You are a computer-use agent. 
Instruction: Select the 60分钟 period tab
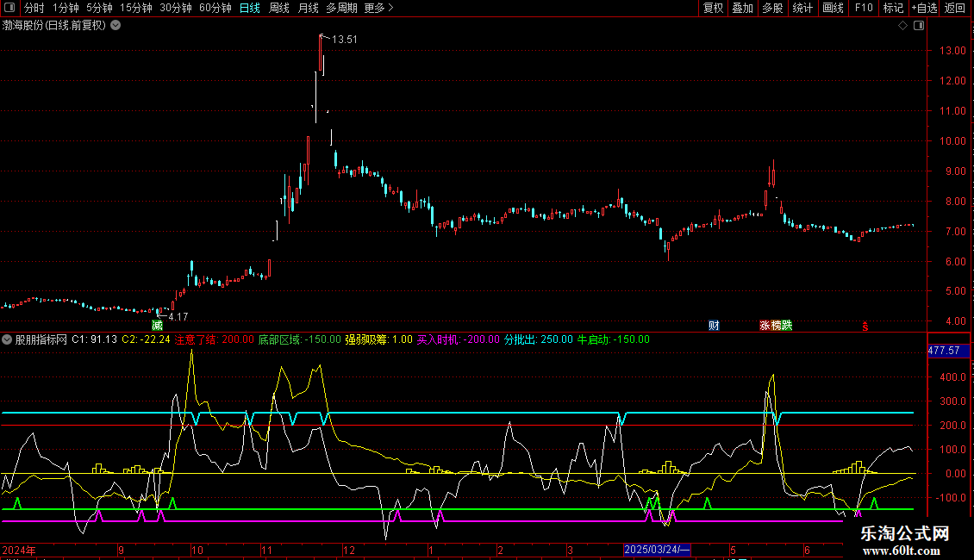click(215, 8)
